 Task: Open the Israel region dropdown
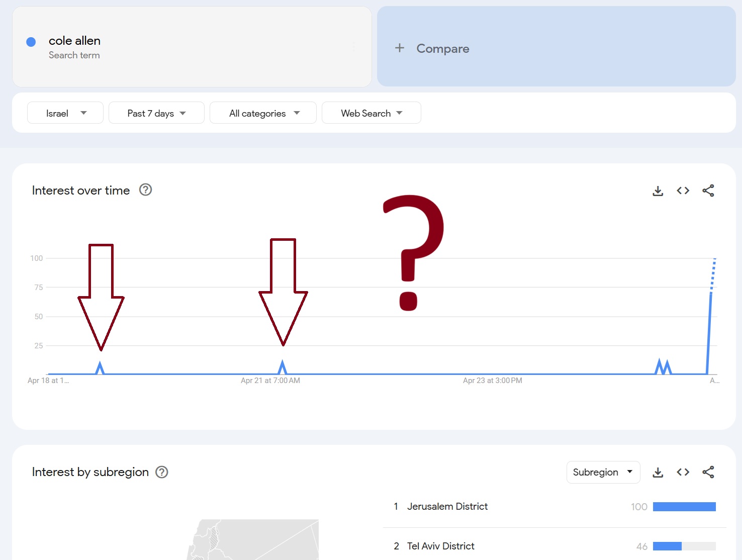click(x=65, y=113)
